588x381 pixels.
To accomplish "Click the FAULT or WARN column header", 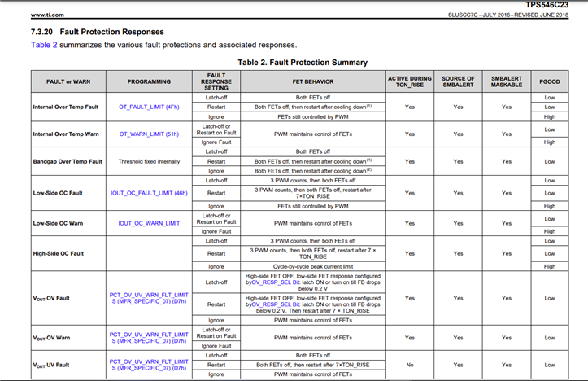I will point(68,81).
